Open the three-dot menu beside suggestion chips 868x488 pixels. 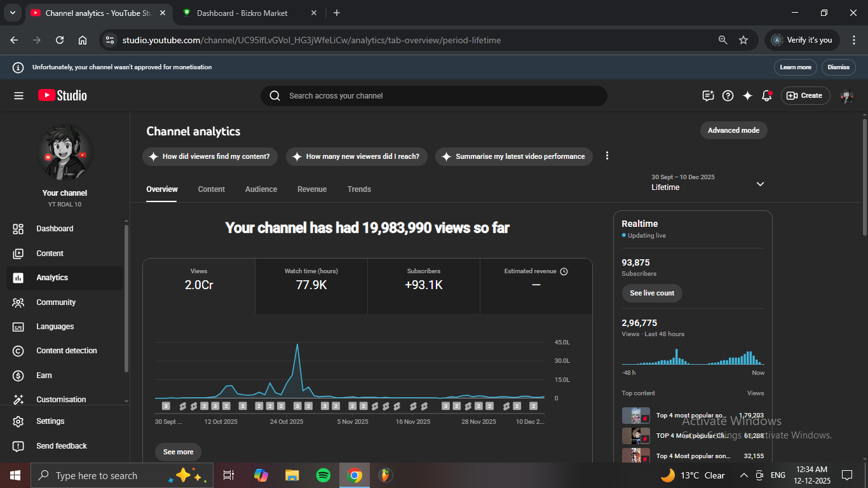pyautogui.click(x=607, y=156)
